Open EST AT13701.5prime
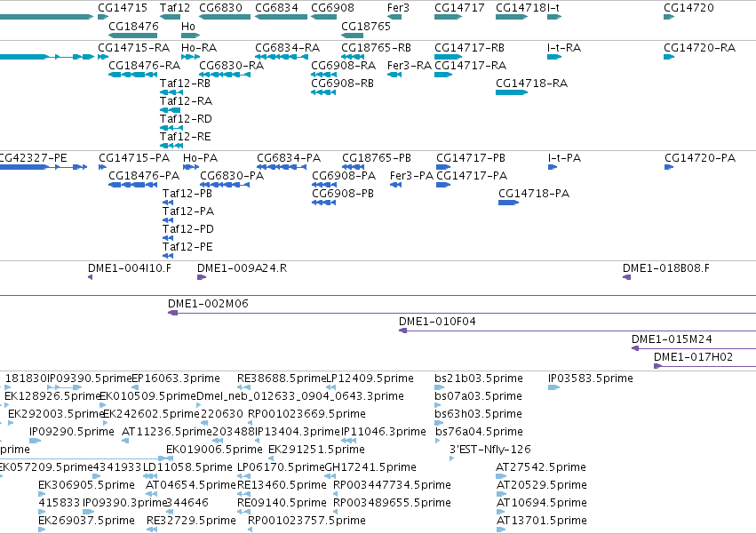Viewport: 756px width, 534px height. click(541, 521)
